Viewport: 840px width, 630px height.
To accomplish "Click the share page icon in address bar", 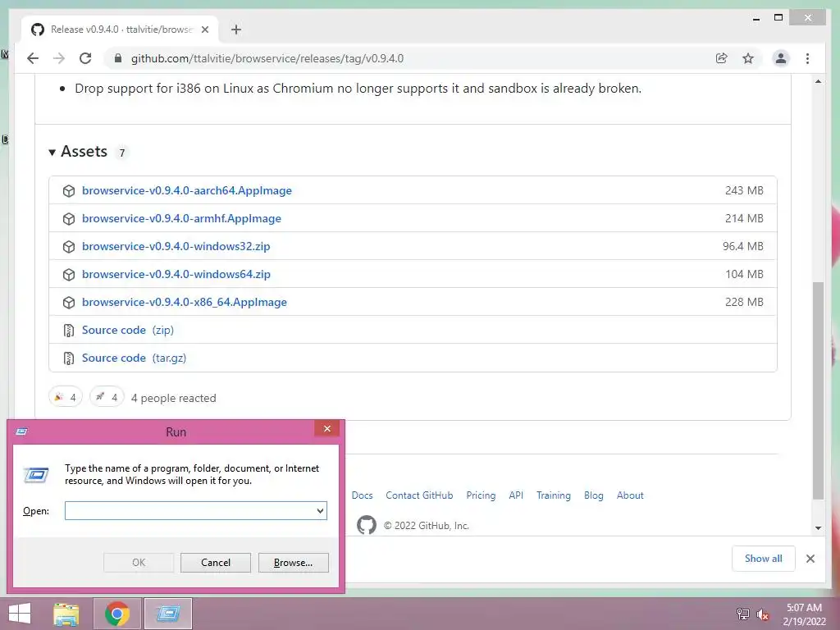I will (722, 58).
